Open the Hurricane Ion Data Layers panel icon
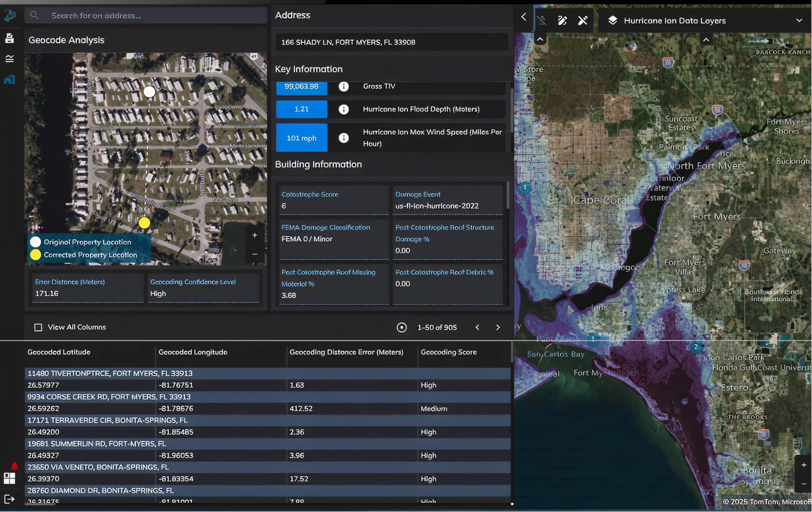Viewport: 812px width, 512px height. (x=613, y=20)
